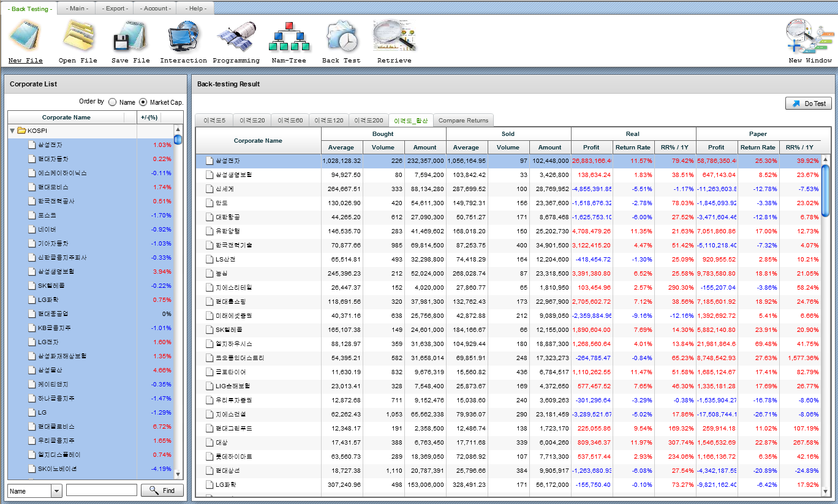Viewport: 838px width, 504px height.
Task: Select the Save File icon
Action: 129,37
